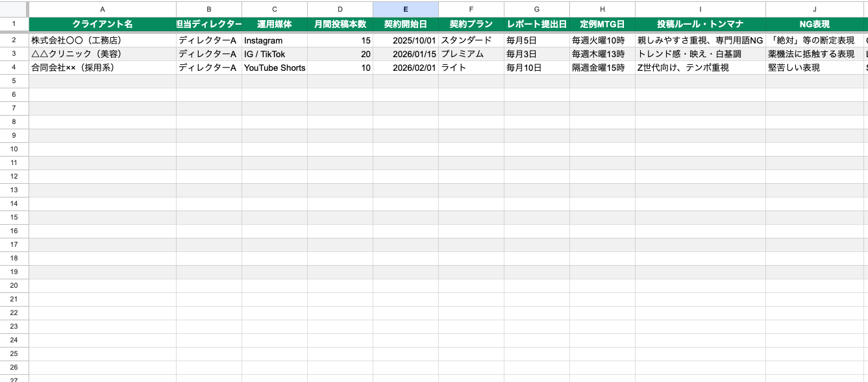Viewport: 868px width, 382px height.
Task: Click the NG表現 header cell
Action: click(814, 24)
